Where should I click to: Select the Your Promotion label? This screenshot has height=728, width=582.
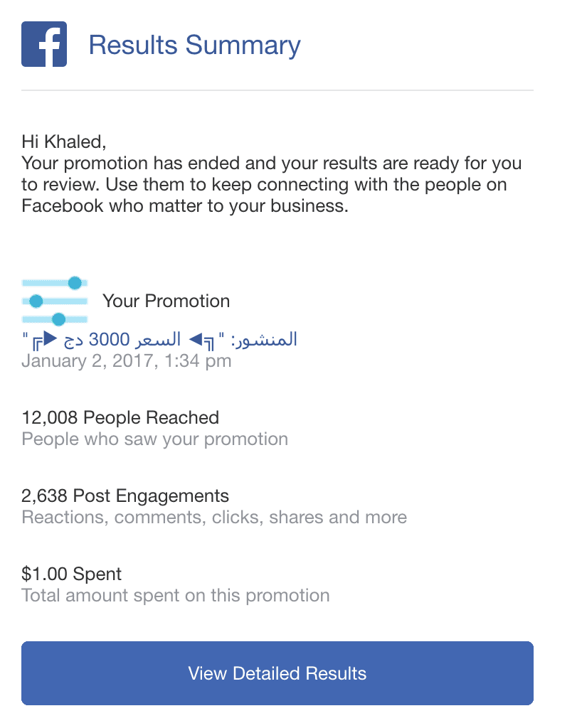166,301
